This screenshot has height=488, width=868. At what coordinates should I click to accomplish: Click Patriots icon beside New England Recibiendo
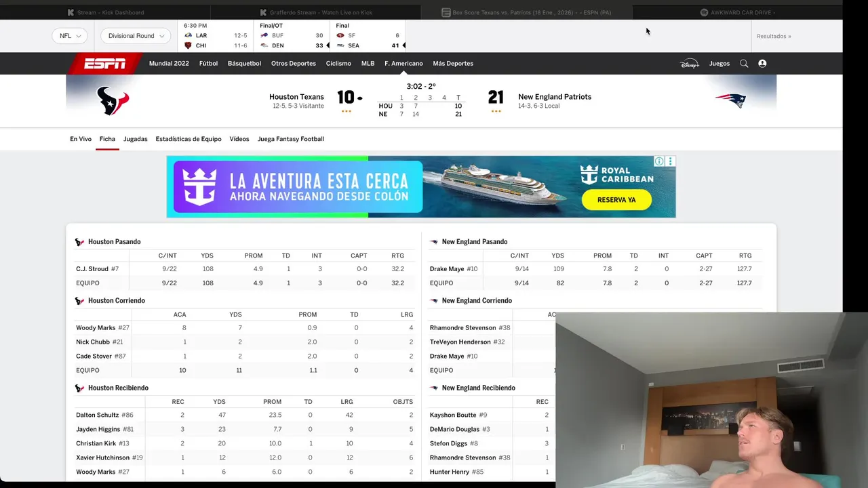click(433, 388)
